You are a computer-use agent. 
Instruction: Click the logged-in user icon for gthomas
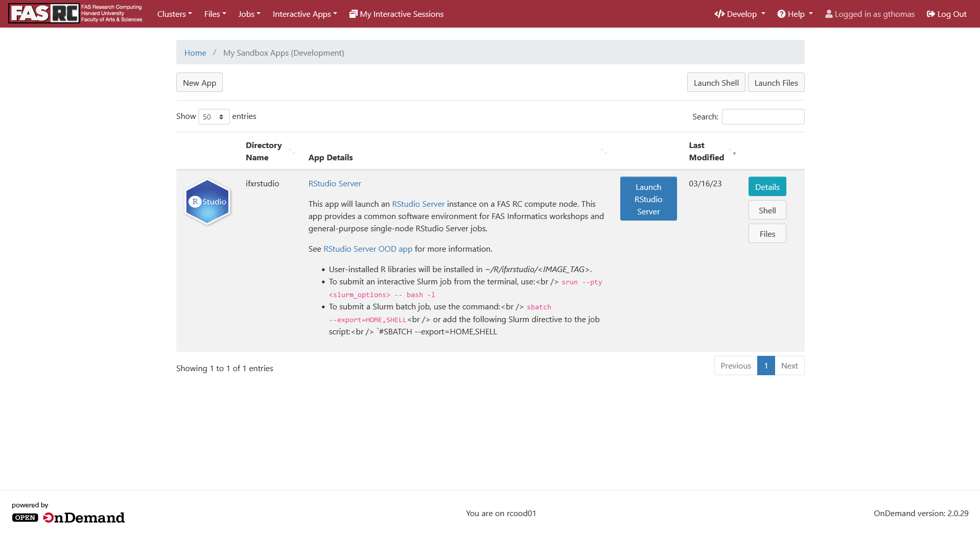coord(829,14)
